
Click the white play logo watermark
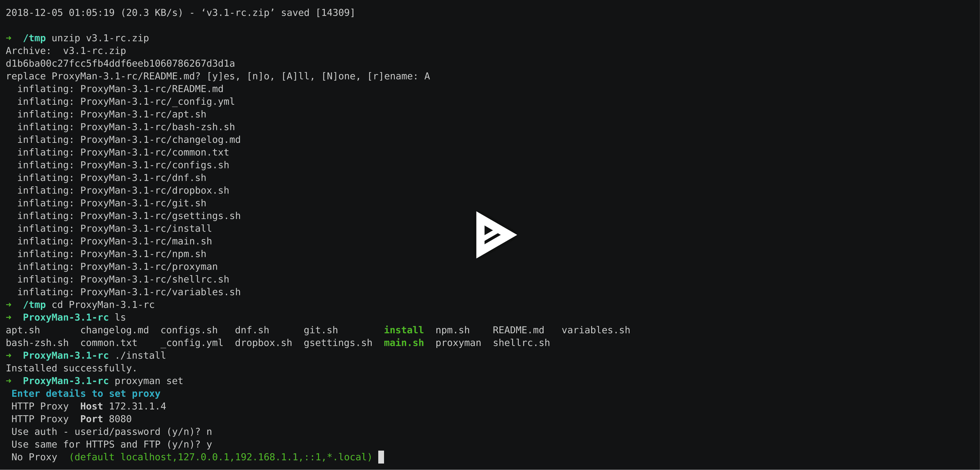pyautogui.click(x=496, y=235)
